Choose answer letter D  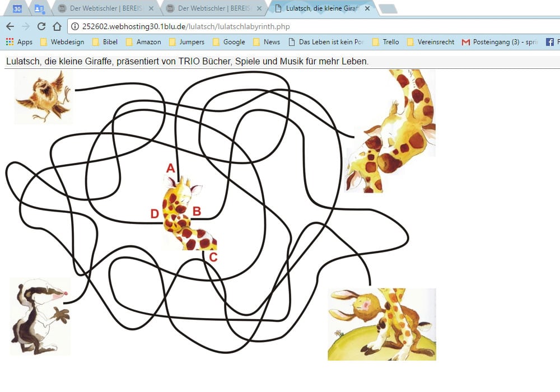pos(155,213)
